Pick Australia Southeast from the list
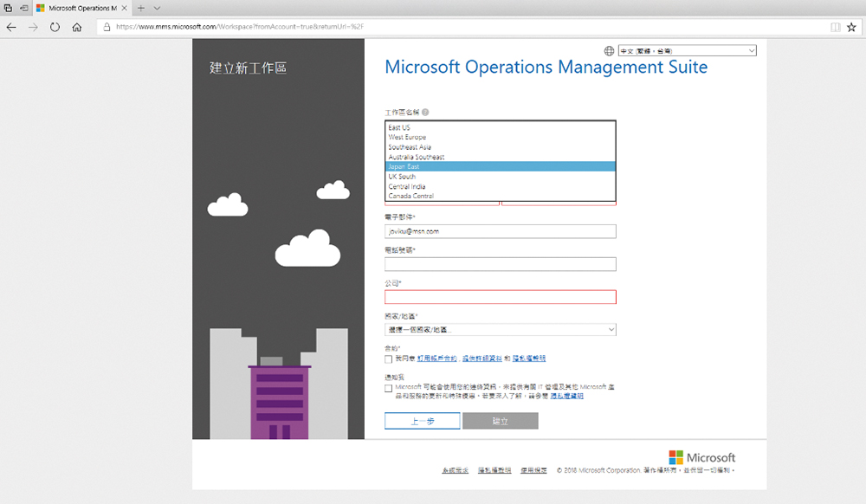866x504 pixels. (x=501, y=157)
